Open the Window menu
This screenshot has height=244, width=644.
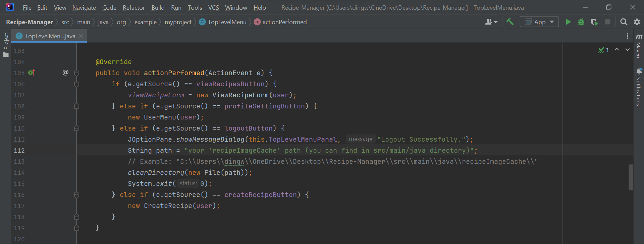pos(236,7)
